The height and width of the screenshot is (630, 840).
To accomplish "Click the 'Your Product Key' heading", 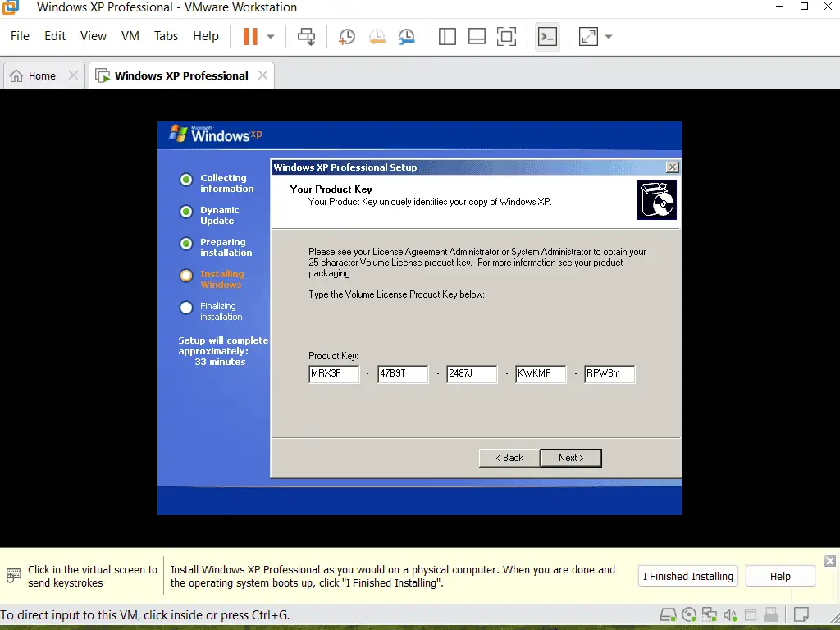I will coord(331,189).
